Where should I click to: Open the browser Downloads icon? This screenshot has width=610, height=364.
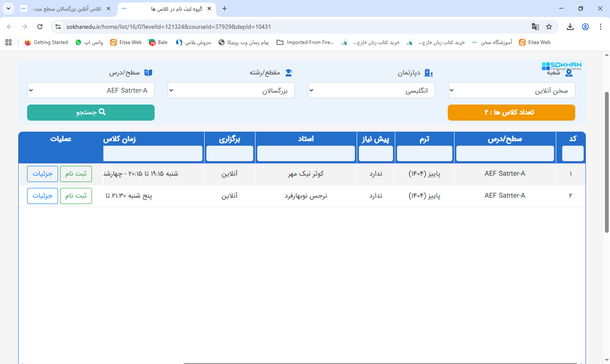tap(570, 26)
